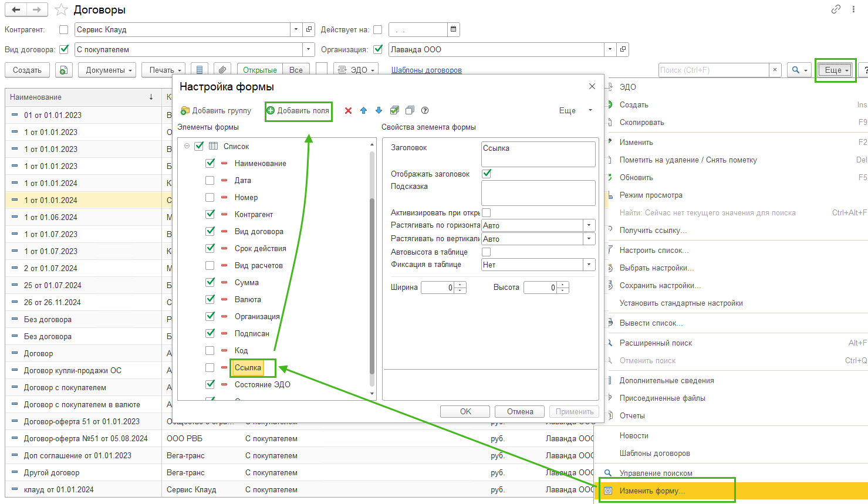Enable Автовысота в таблице checkbox
Image resolution: width=868 pixels, height=504 pixels.
[x=487, y=252]
